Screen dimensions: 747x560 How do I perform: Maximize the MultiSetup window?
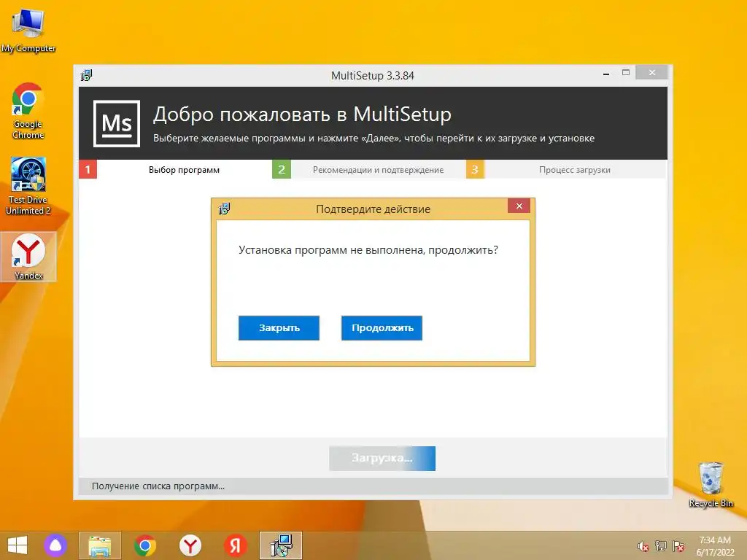(626, 72)
